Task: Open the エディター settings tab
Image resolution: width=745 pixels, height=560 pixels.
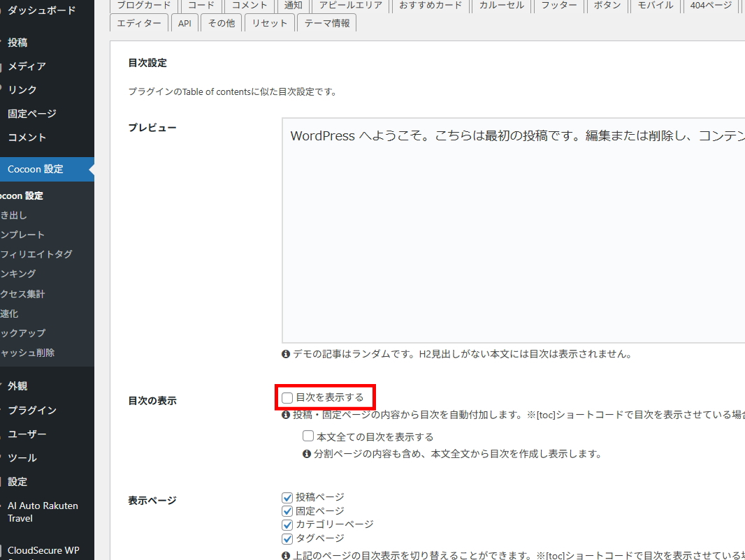Action: point(139,23)
